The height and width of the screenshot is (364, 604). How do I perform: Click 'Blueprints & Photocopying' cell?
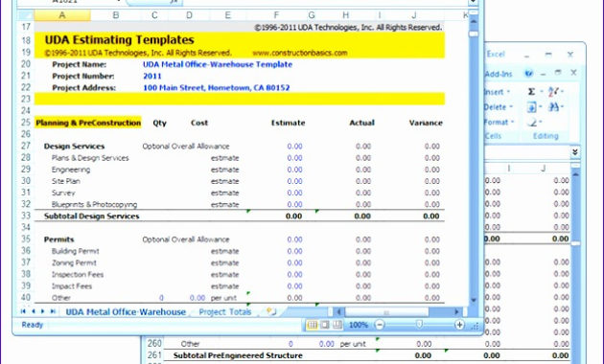tap(94, 205)
